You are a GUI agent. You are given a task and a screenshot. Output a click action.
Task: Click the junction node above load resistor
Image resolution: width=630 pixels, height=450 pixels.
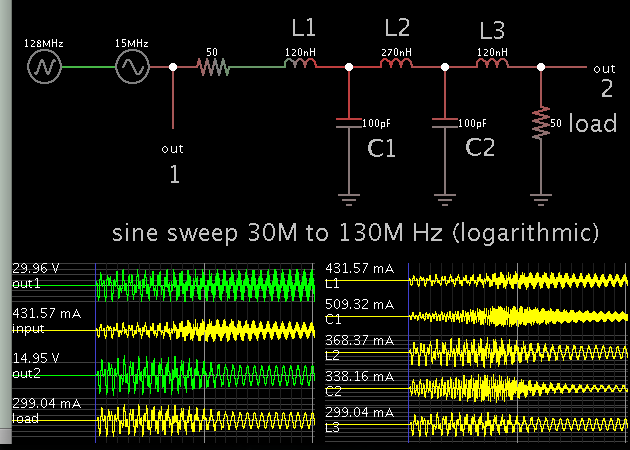pos(541,67)
